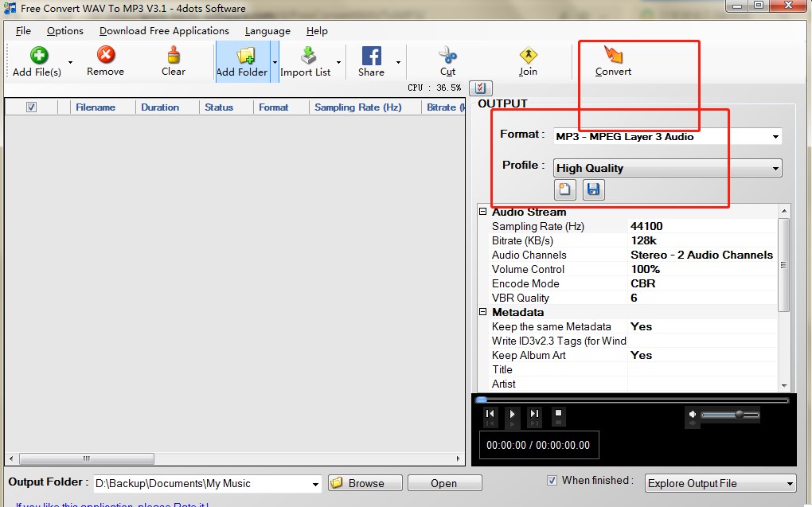812x507 pixels.
Task: Open the Add File(s) tool
Action: click(38, 61)
